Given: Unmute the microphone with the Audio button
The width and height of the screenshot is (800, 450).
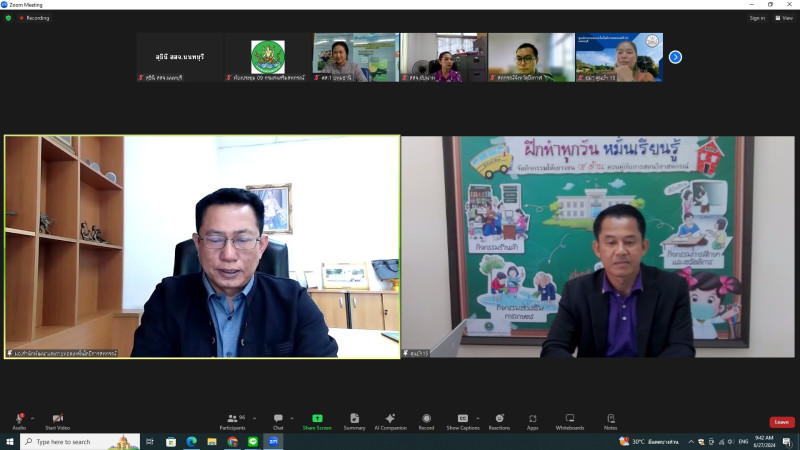Looking at the screenshot, I should click(19, 419).
